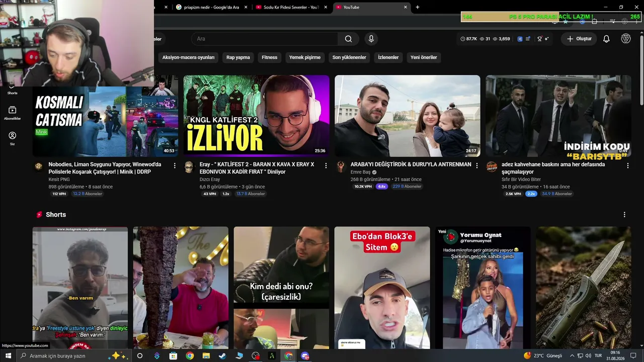Go to Abonelikler in sidebar

coord(13,113)
